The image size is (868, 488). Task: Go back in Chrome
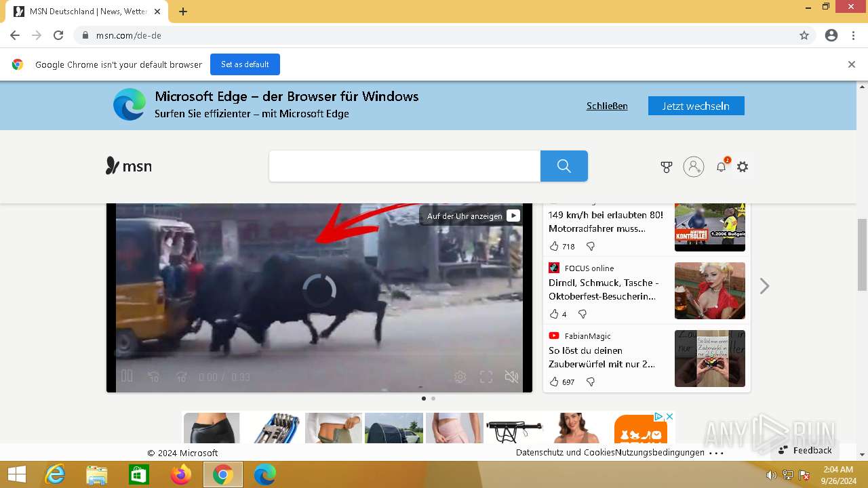pos(15,35)
